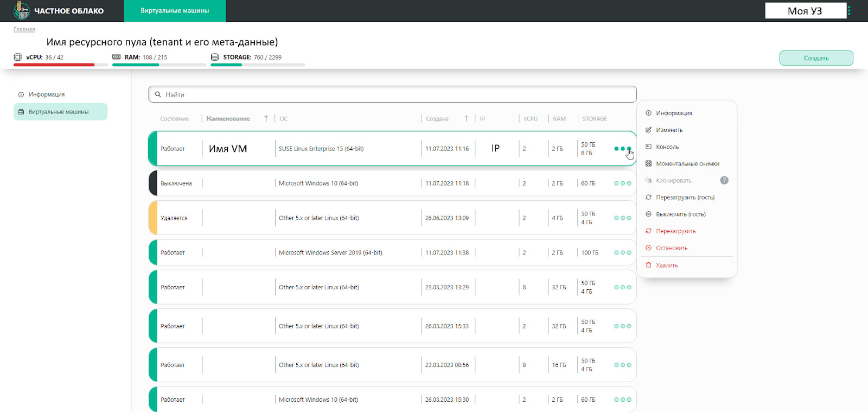The height and width of the screenshot is (412, 868).
Task: Click the date 26.06.2023 13:09
Action: point(447,218)
